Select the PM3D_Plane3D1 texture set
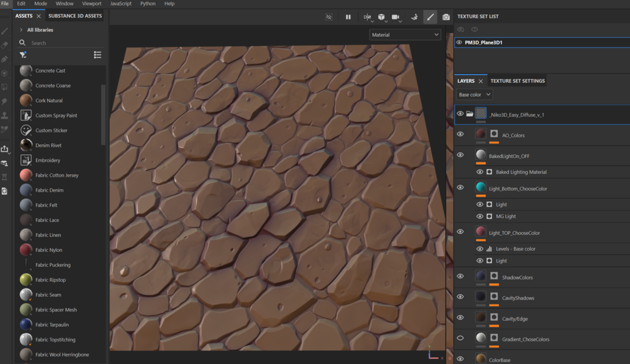 click(483, 43)
